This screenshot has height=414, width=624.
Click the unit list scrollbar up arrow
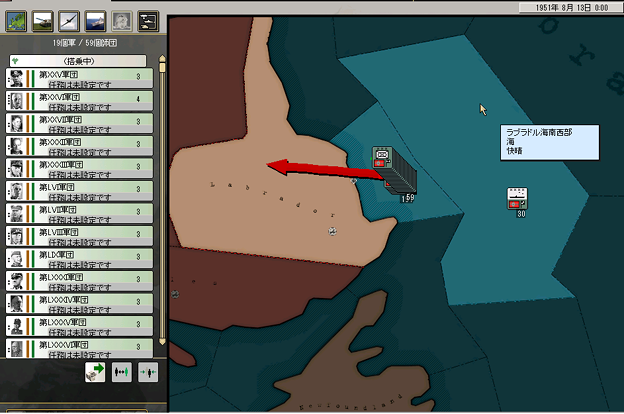(162, 59)
